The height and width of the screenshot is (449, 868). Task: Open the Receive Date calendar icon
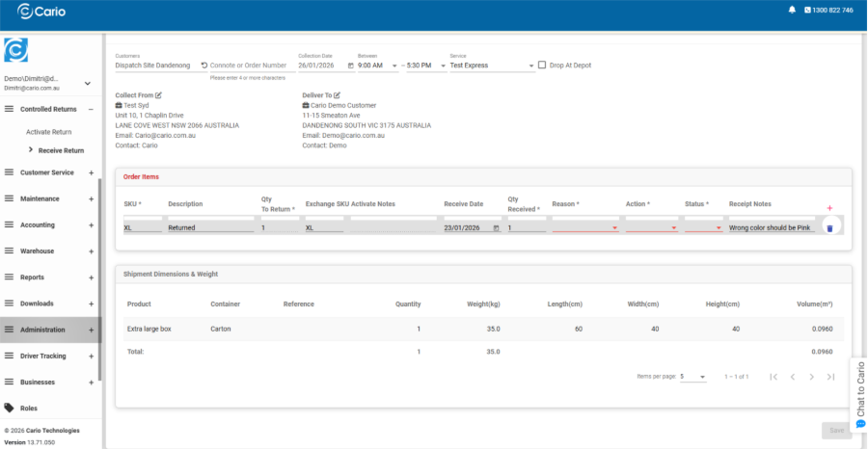tap(497, 228)
